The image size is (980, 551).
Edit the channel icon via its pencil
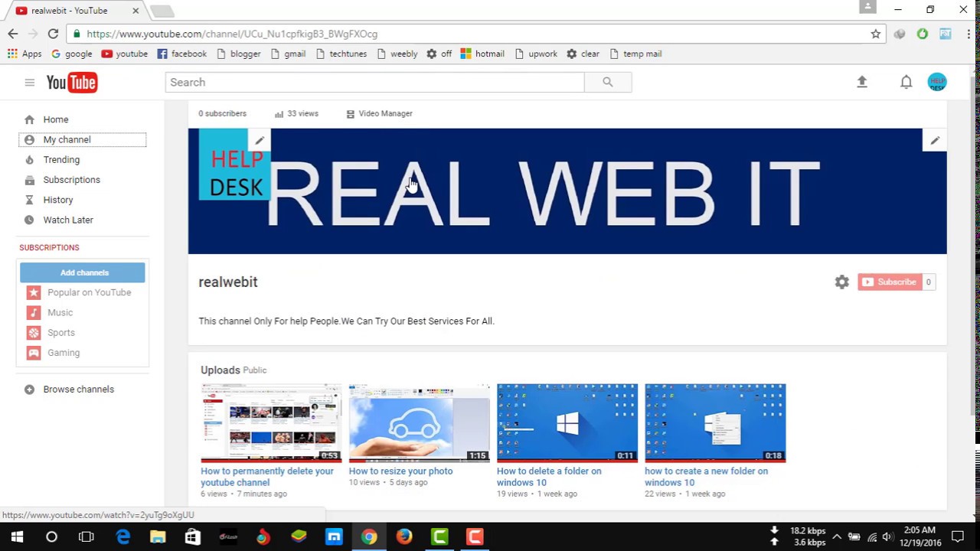tap(260, 140)
